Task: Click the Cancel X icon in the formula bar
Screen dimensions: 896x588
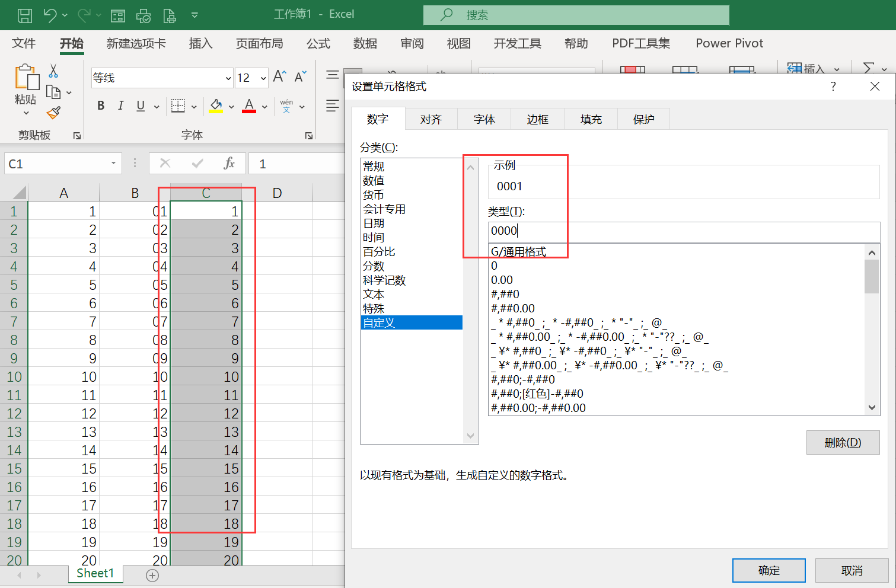Action: [165, 164]
